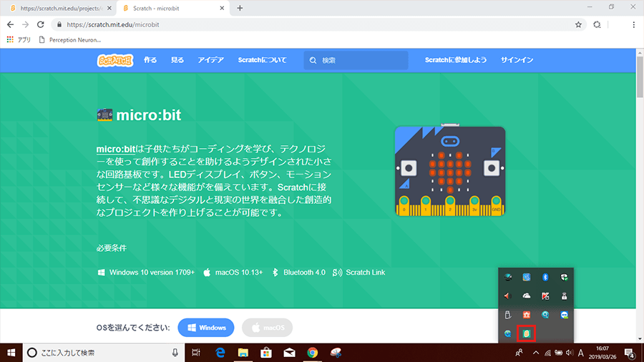The image size is (644, 362).
Task: Open Scratch Link icon in system tray
Action: pyautogui.click(x=526, y=333)
